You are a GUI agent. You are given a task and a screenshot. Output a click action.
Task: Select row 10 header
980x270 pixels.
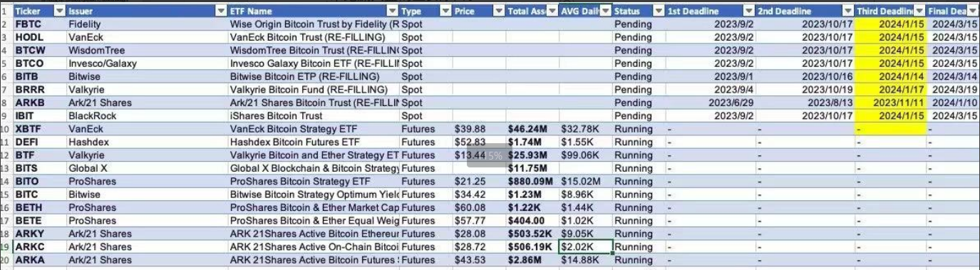[6, 129]
